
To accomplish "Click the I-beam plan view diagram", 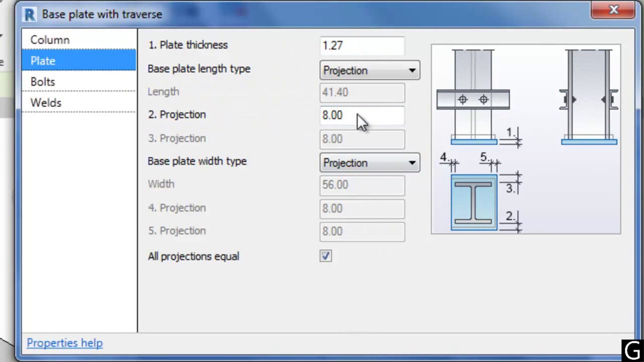I will click(474, 202).
